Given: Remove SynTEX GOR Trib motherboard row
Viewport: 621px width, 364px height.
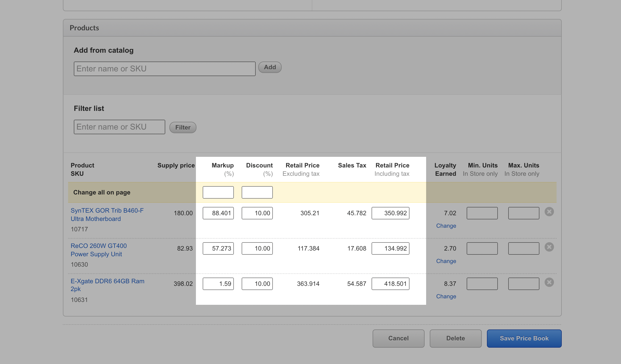Looking at the screenshot, I should click(x=549, y=212).
